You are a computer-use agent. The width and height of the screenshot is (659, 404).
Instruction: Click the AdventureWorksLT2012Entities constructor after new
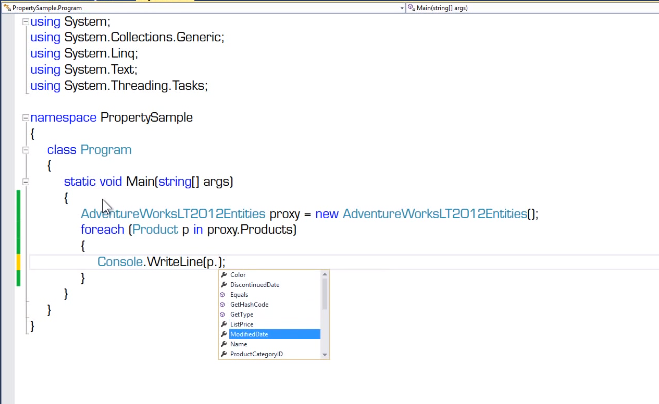(x=435, y=214)
